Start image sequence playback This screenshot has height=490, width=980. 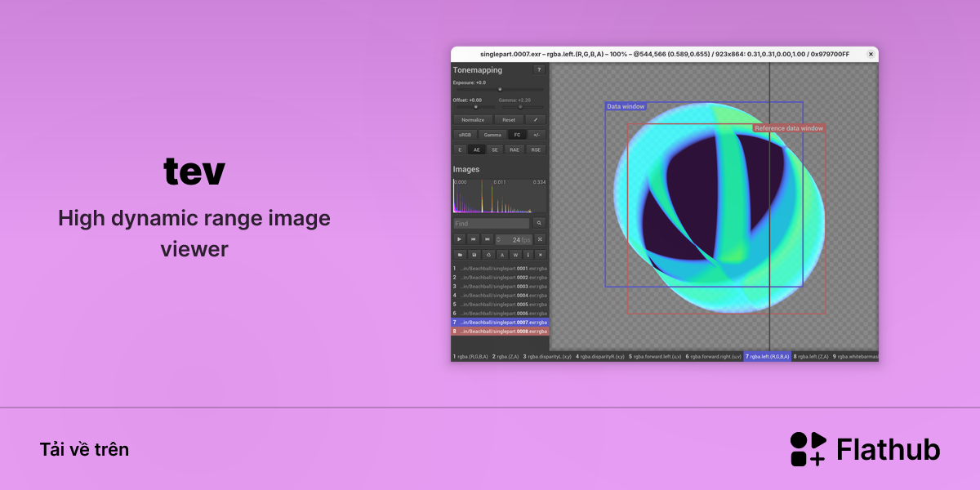coord(460,239)
